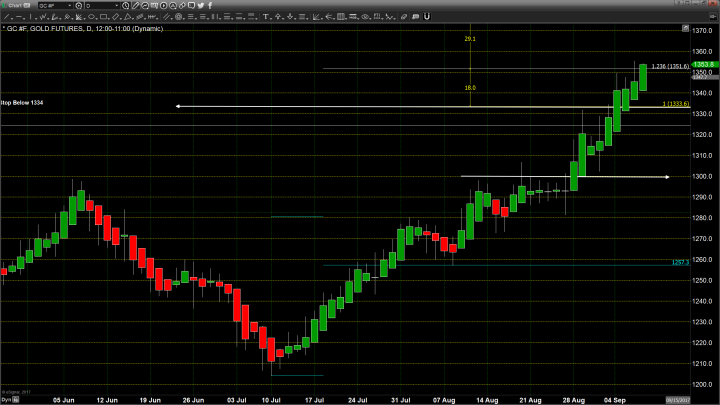
Task: Click the symbol lookup icon
Action: coord(78,5)
